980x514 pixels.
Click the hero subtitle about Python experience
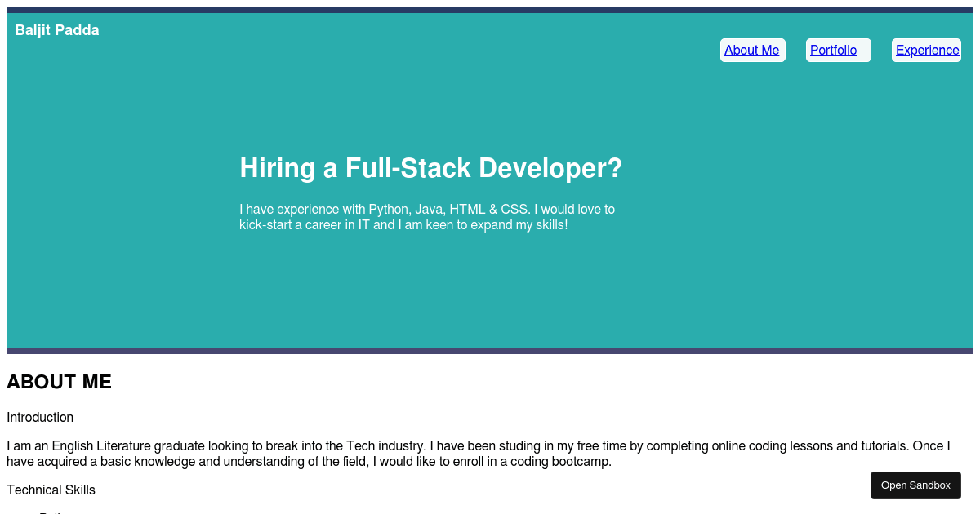click(x=426, y=217)
